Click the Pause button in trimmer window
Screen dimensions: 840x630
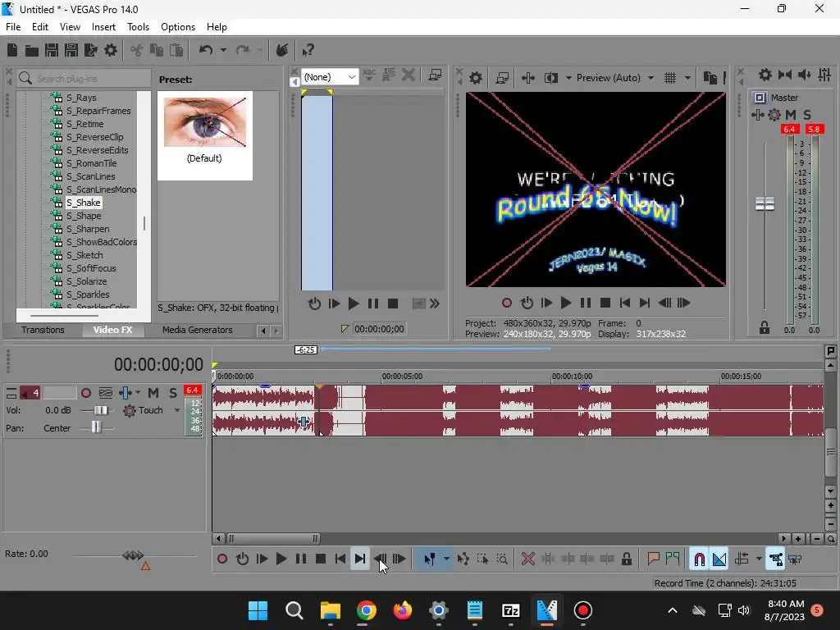click(373, 304)
